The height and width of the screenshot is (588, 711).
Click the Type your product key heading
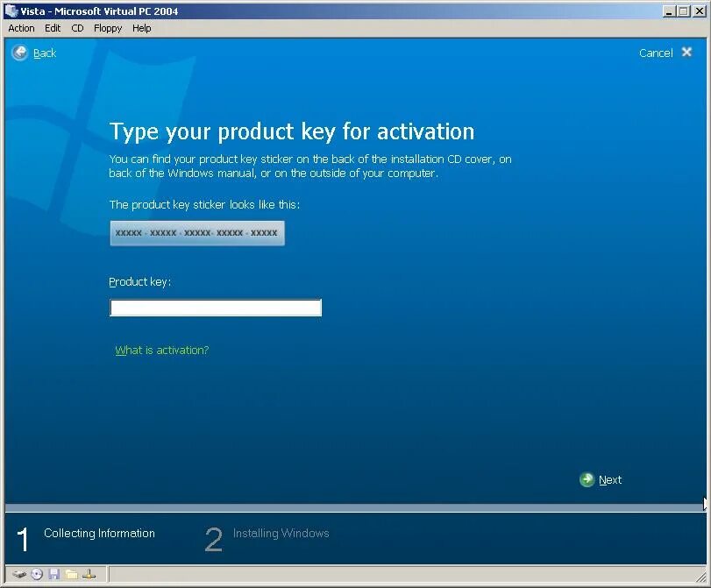[292, 132]
